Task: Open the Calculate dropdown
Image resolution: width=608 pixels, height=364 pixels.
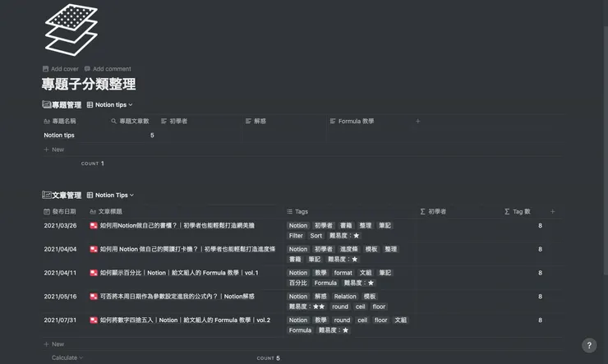Action: pos(67,357)
